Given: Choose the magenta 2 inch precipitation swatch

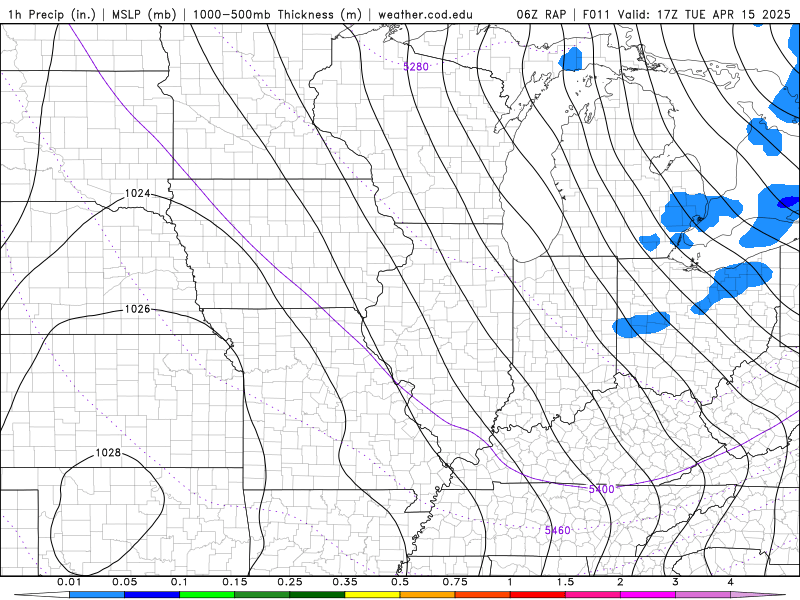Looking at the screenshot, I should click(647, 595).
